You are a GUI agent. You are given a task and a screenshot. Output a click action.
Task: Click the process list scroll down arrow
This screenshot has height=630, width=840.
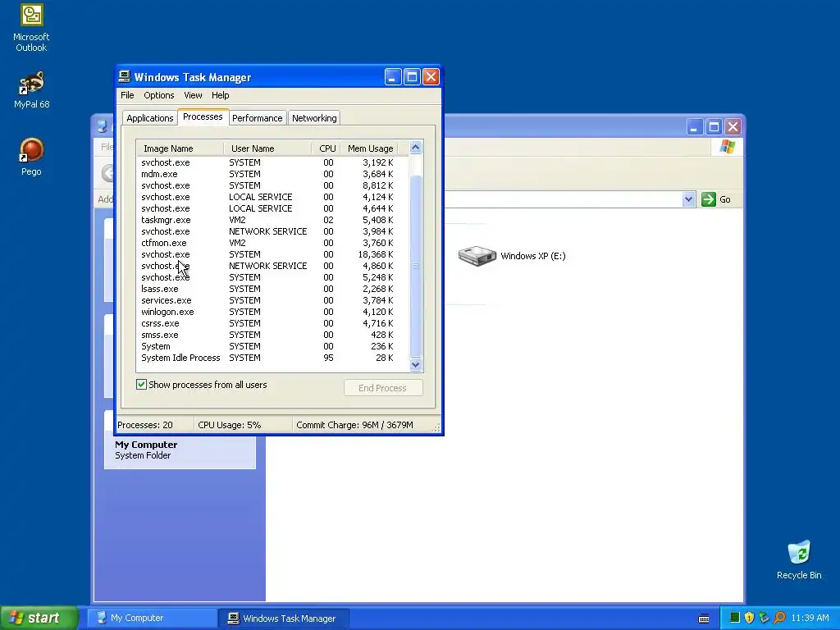pos(415,365)
